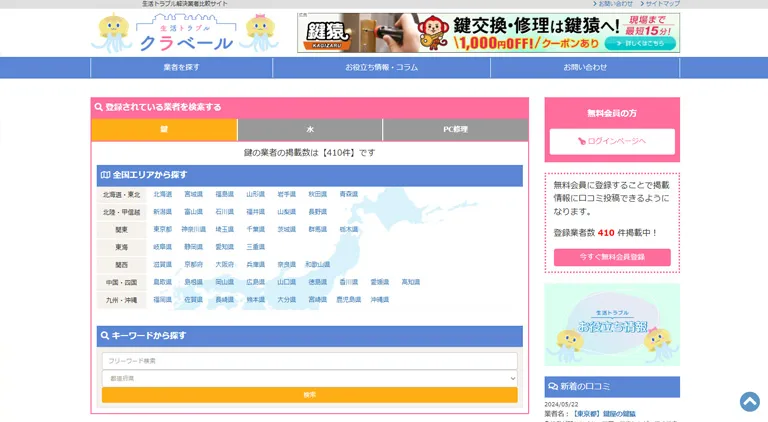The width and height of the screenshot is (768, 422).
Task: Click the フリーワード検索 input field
Action: 310,361
